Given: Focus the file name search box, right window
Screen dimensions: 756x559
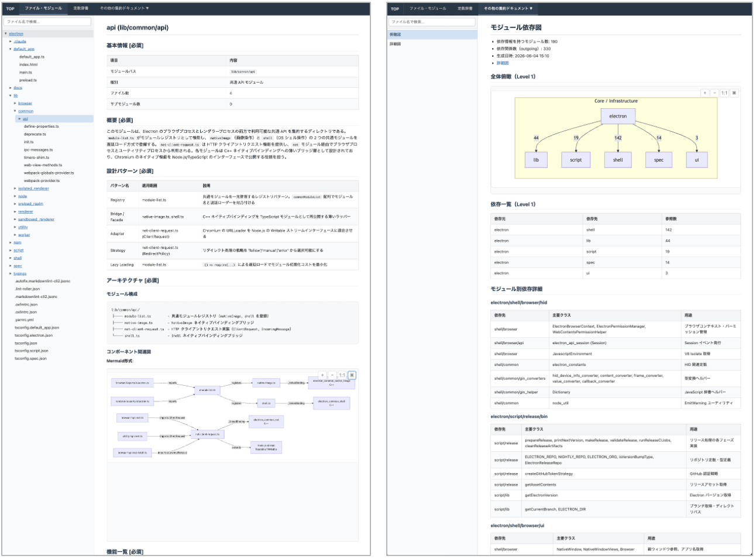Looking at the screenshot, I should tap(432, 22).
